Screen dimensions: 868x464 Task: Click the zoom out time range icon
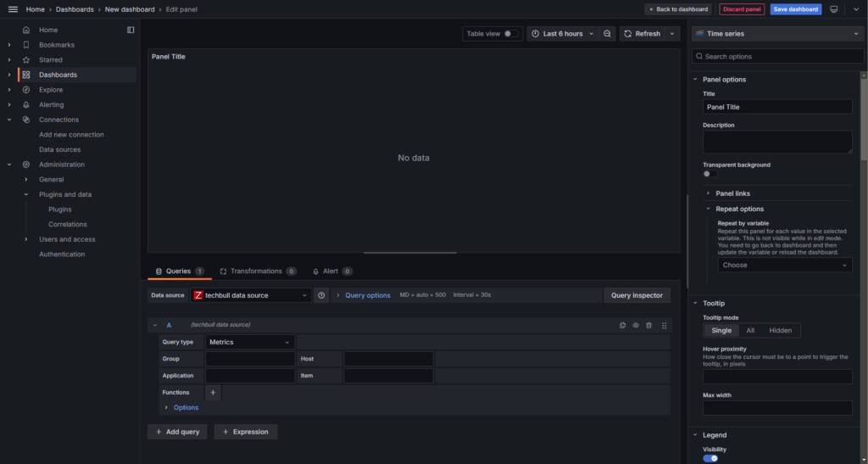(x=608, y=34)
